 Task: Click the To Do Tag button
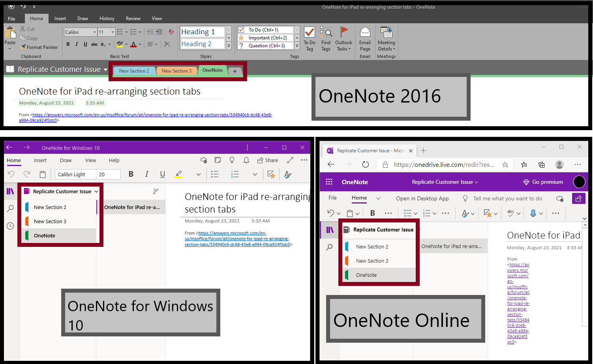310,39
